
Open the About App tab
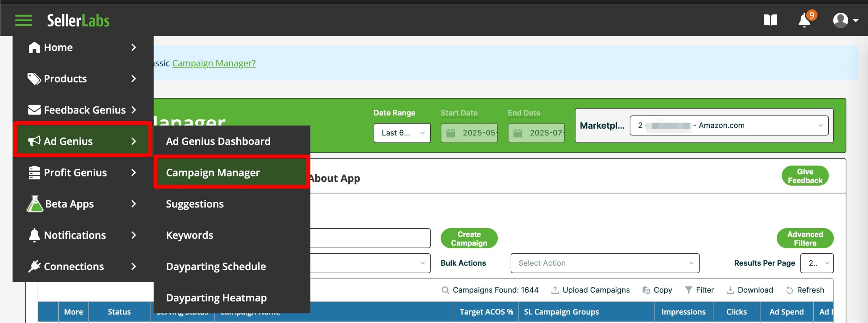point(335,178)
